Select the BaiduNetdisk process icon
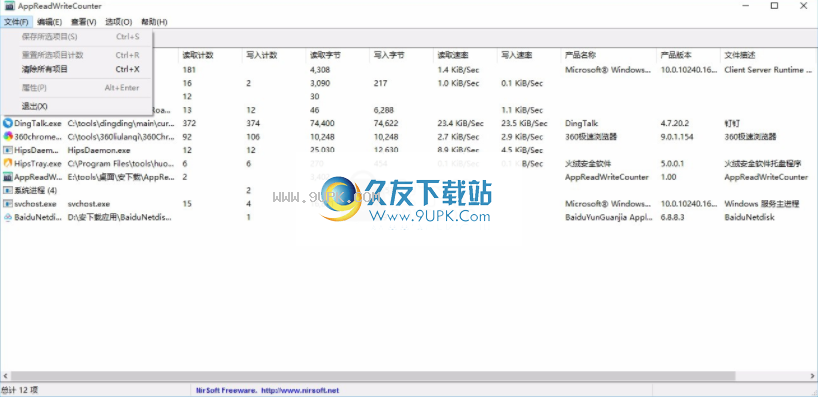The width and height of the screenshot is (818, 399). tap(7, 217)
